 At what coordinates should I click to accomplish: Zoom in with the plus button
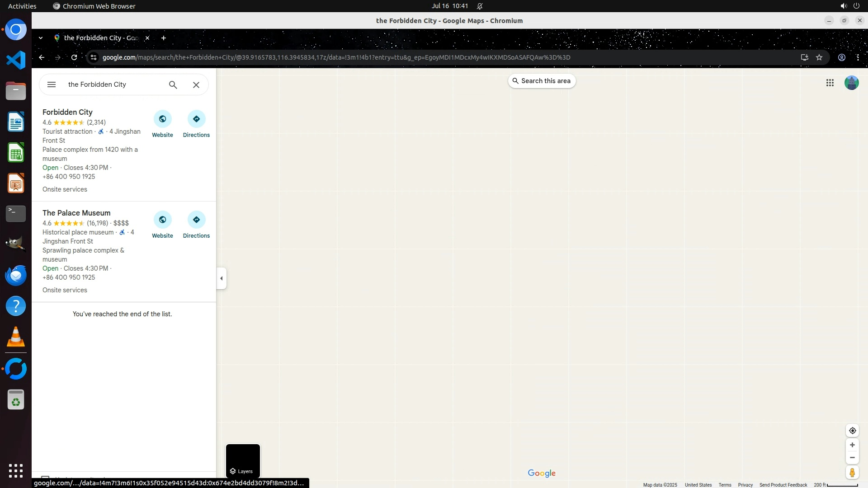point(852,445)
